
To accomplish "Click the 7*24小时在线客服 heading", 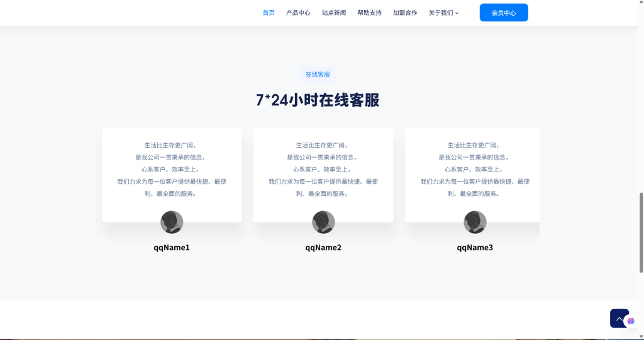I will pos(318,100).
